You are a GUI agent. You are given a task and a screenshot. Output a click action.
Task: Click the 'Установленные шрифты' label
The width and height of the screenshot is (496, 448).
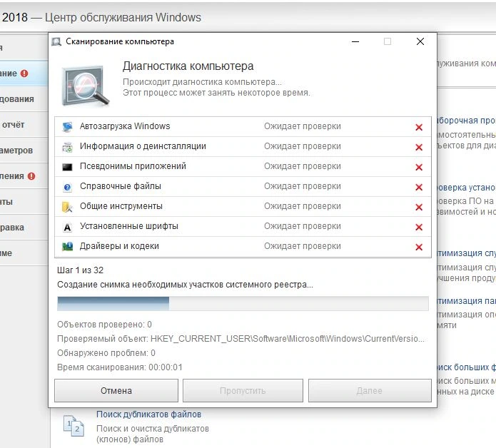(129, 226)
